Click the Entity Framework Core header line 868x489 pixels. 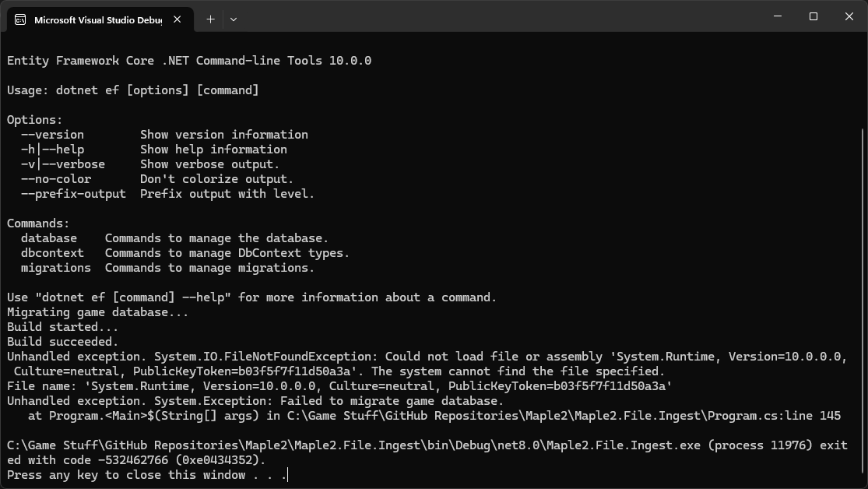(x=189, y=61)
